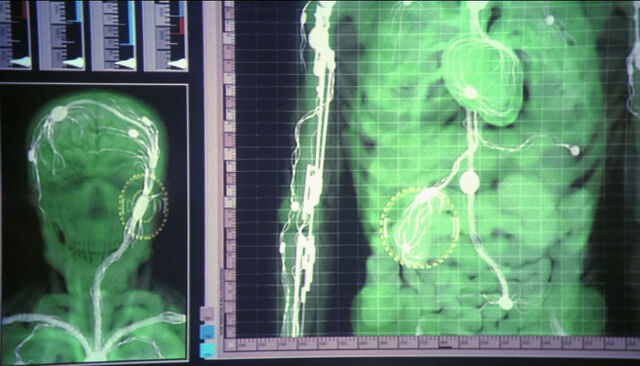Click the yellow dashed circle on the torso scan
640x366 pixels.
click(419, 228)
